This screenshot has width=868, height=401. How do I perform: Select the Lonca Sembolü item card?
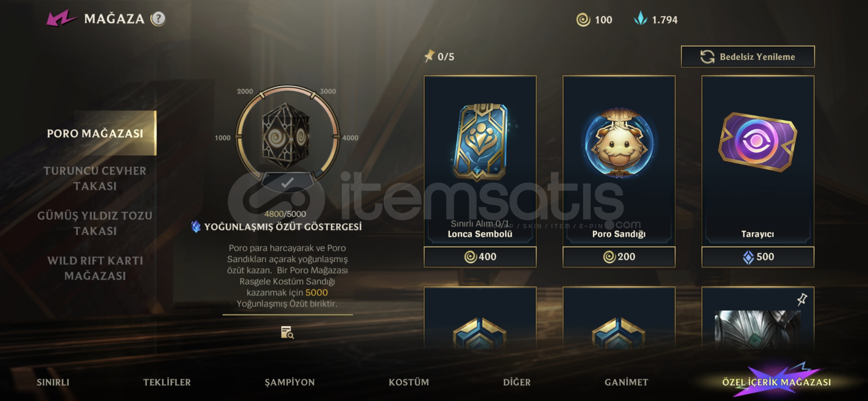(x=480, y=161)
